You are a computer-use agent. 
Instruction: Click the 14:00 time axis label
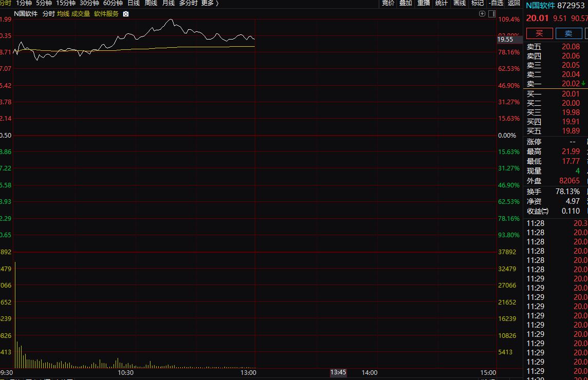pyautogui.click(x=369, y=373)
